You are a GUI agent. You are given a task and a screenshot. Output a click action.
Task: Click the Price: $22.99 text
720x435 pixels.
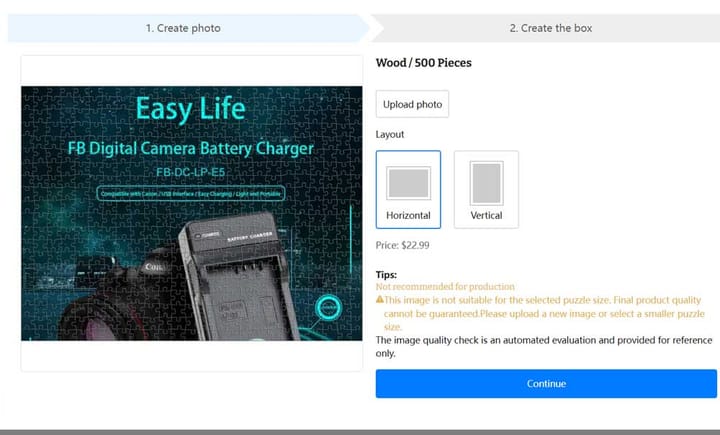[402, 245]
